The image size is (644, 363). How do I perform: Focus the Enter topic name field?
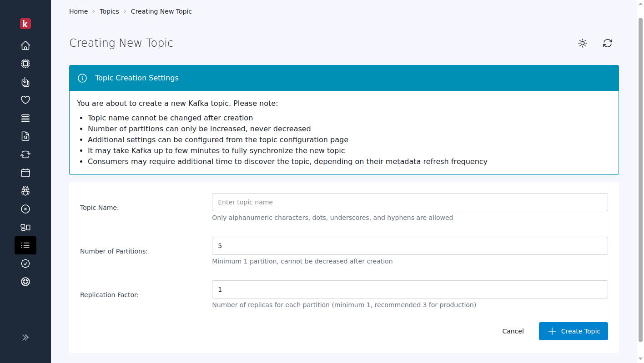tap(409, 202)
